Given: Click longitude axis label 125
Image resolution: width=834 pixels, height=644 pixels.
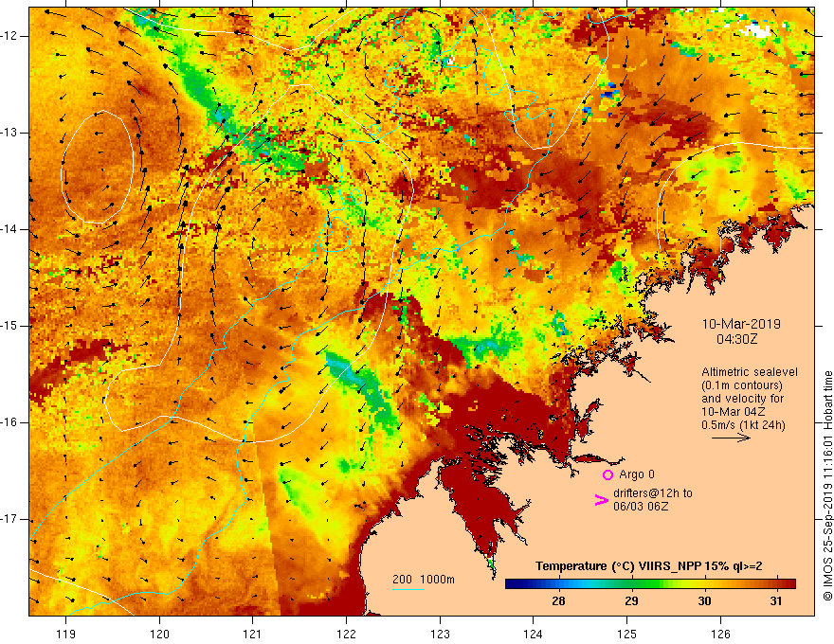Looking at the screenshot, I should click(x=627, y=634).
